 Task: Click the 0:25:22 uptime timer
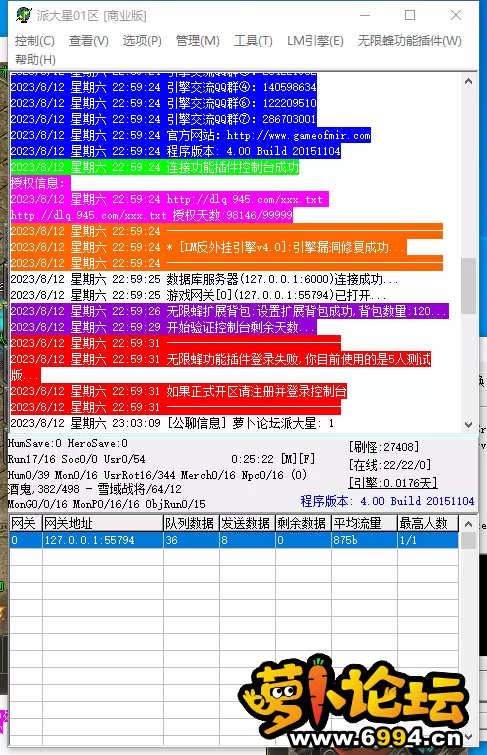point(252,459)
